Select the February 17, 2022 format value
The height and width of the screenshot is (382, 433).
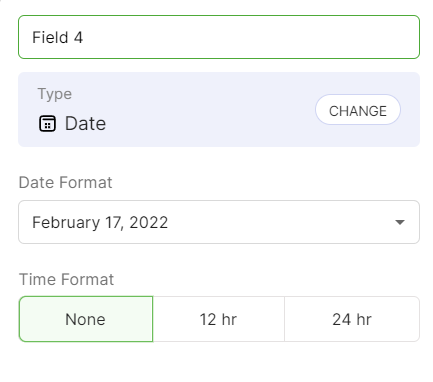[100, 222]
